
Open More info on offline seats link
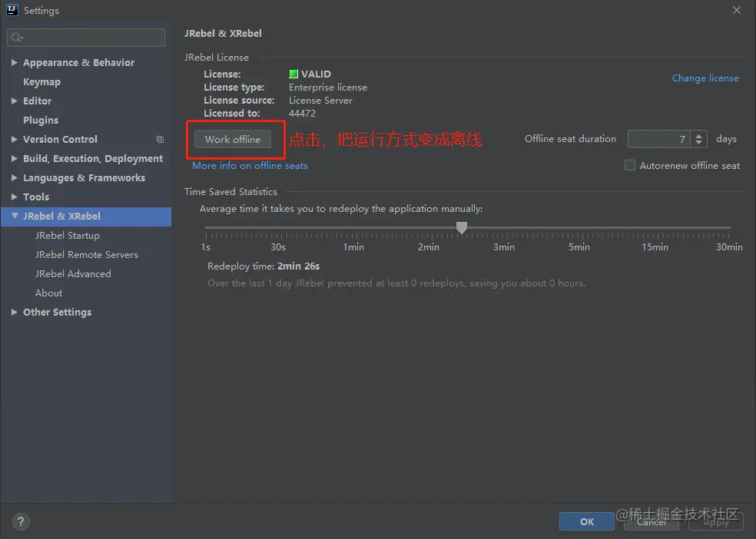click(250, 166)
